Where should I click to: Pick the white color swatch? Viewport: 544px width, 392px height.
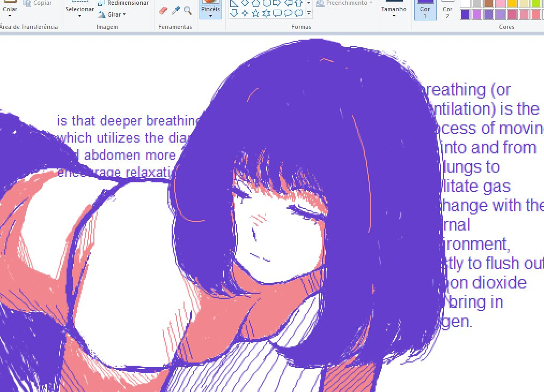tap(465, 3)
